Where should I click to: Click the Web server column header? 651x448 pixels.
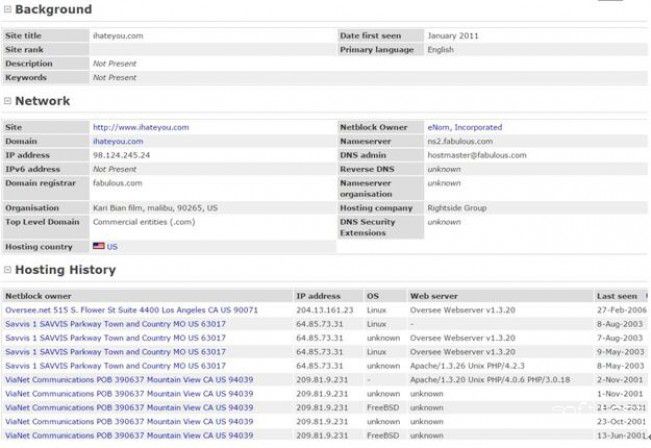(435, 296)
